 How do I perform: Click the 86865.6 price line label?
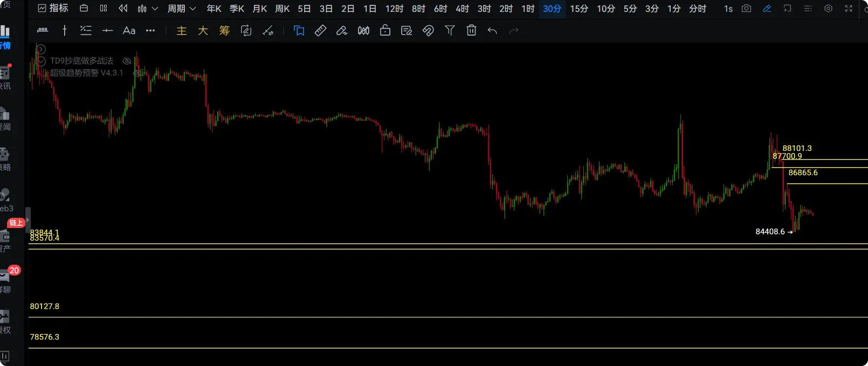(803, 172)
